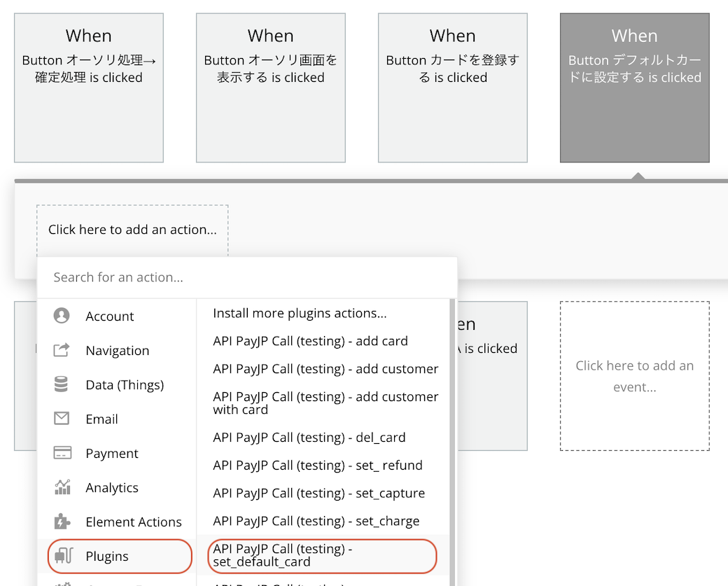Choose API PayJP Call set_ refund
Image resolution: width=728 pixels, height=586 pixels.
318,466
